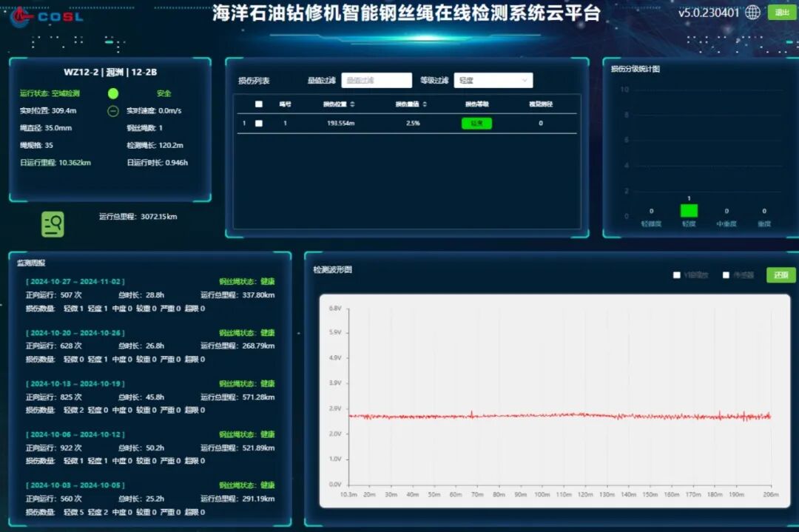Enable the 传感器 checkbox
This screenshot has height=532, width=799.
point(726,275)
